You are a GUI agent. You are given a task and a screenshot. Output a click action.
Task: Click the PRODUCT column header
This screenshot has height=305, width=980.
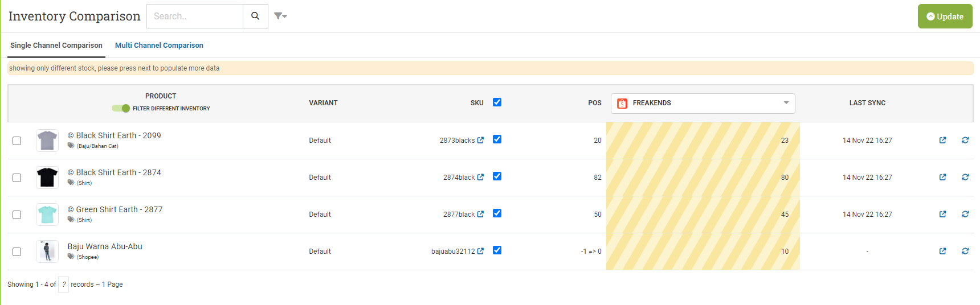click(x=161, y=96)
